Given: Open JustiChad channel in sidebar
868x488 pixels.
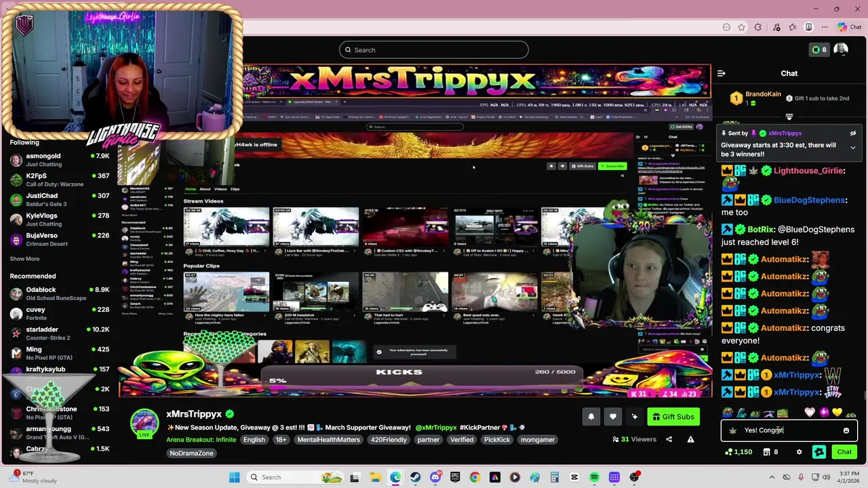Looking at the screenshot, I should coord(60,199).
